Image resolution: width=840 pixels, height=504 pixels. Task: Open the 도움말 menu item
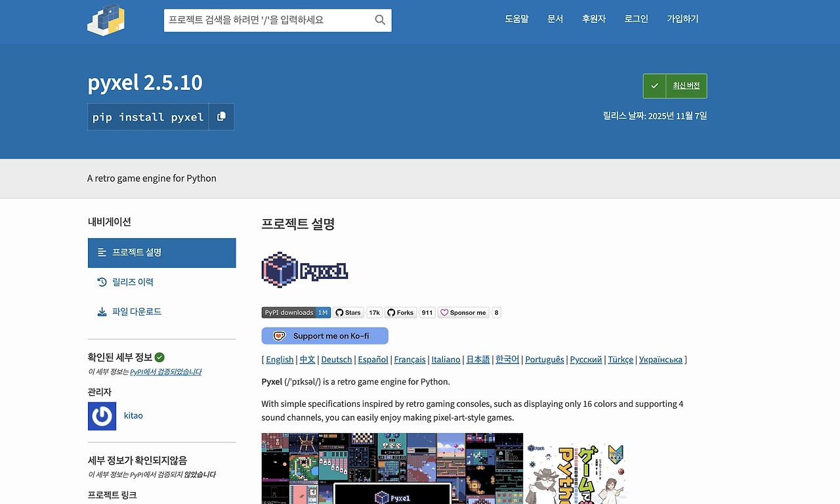[516, 18]
